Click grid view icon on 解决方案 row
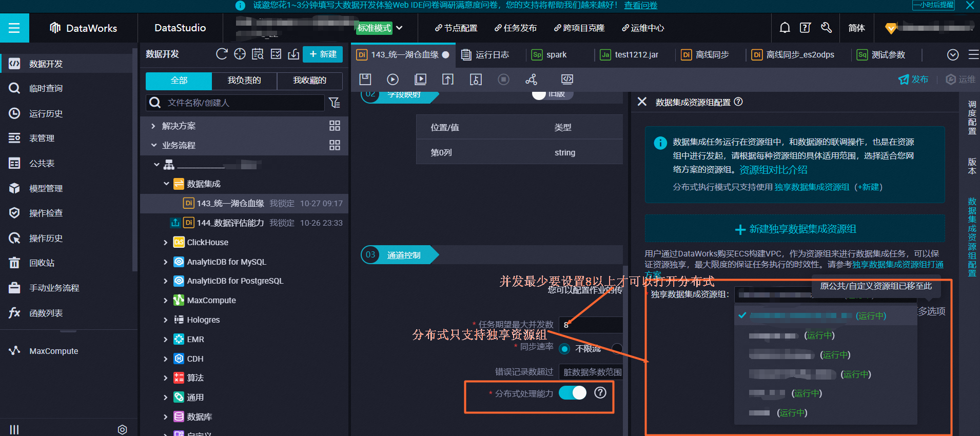The image size is (980, 436). pyautogui.click(x=335, y=126)
